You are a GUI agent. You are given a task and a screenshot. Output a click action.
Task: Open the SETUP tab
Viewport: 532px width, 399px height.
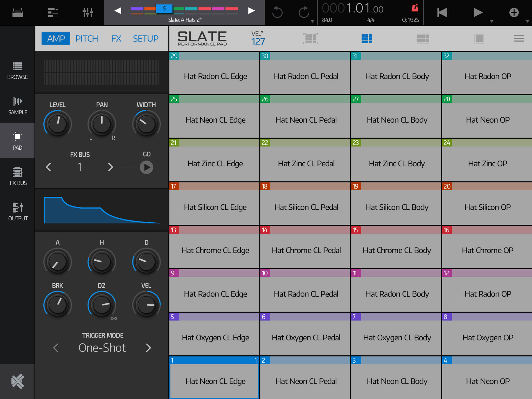146,38
